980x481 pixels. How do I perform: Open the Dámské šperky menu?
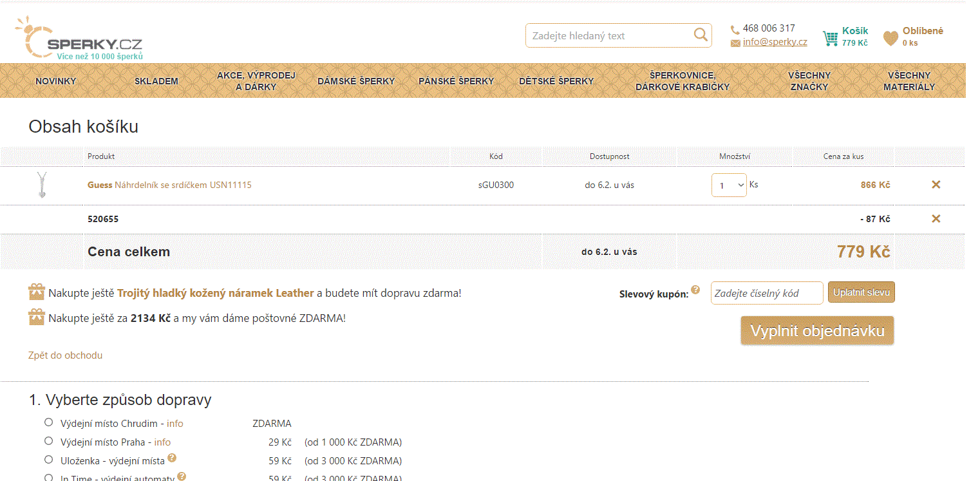point(356,81)
